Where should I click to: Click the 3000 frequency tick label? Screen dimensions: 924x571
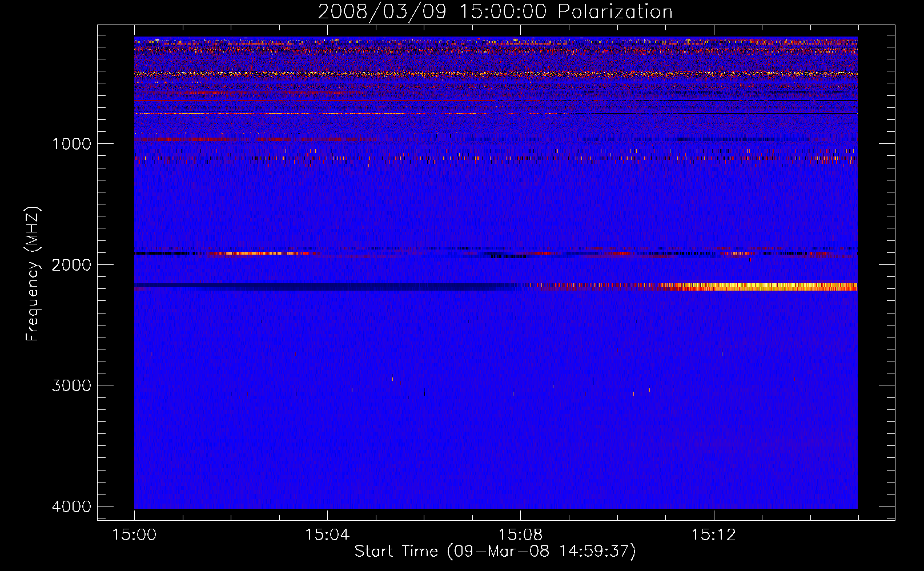point(71,385)
